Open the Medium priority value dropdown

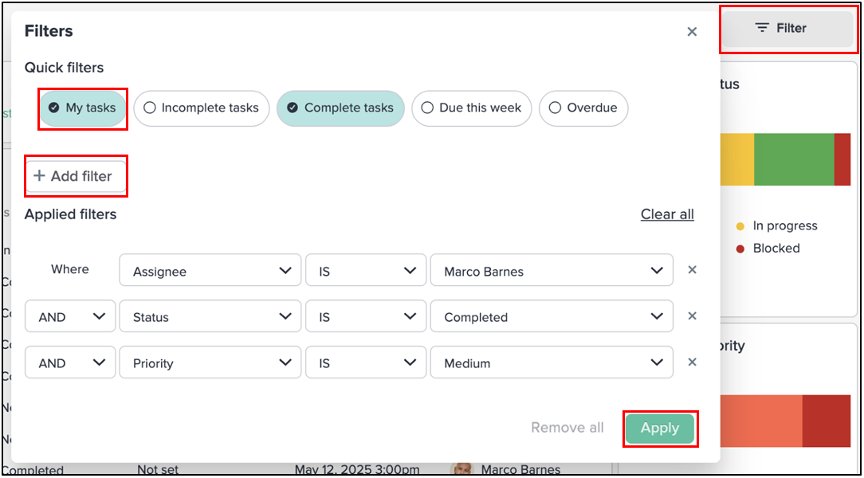[x=552, y=363]
